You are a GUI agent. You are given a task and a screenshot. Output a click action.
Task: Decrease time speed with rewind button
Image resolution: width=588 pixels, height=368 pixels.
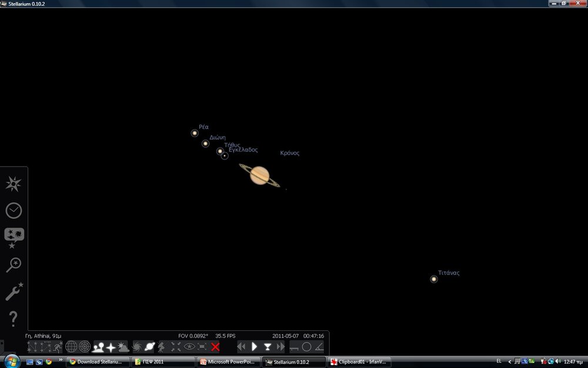point(241,347)
